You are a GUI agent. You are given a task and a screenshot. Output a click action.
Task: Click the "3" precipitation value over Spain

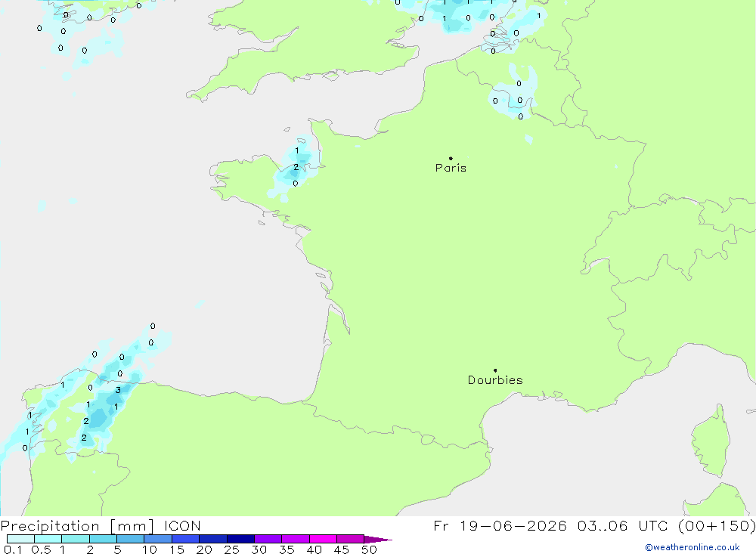[x=118, y=390]
